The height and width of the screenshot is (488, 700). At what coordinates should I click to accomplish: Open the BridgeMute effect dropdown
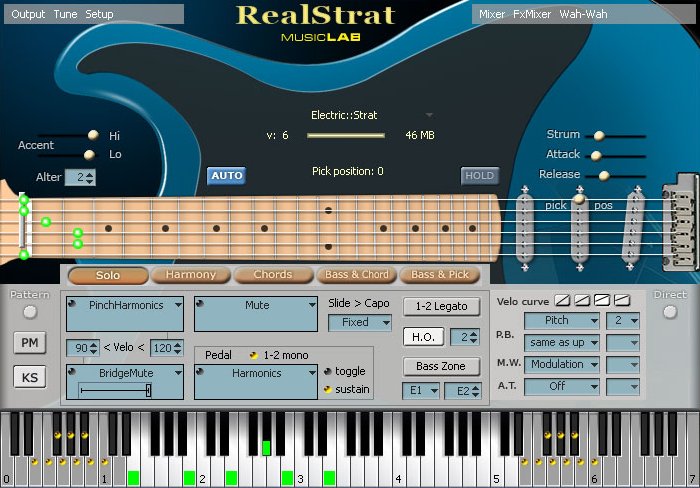tap(178, 372)
